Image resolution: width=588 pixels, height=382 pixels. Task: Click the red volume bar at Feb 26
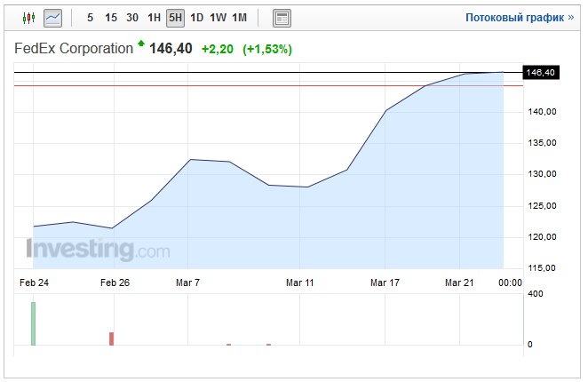point(112,338)
